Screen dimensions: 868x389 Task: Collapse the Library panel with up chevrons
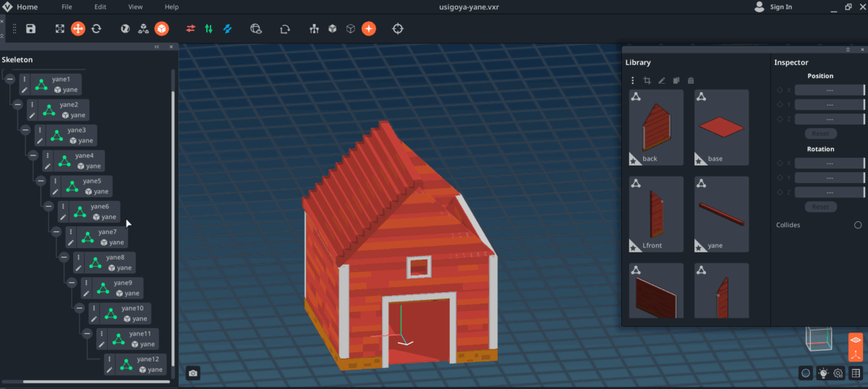848,50
